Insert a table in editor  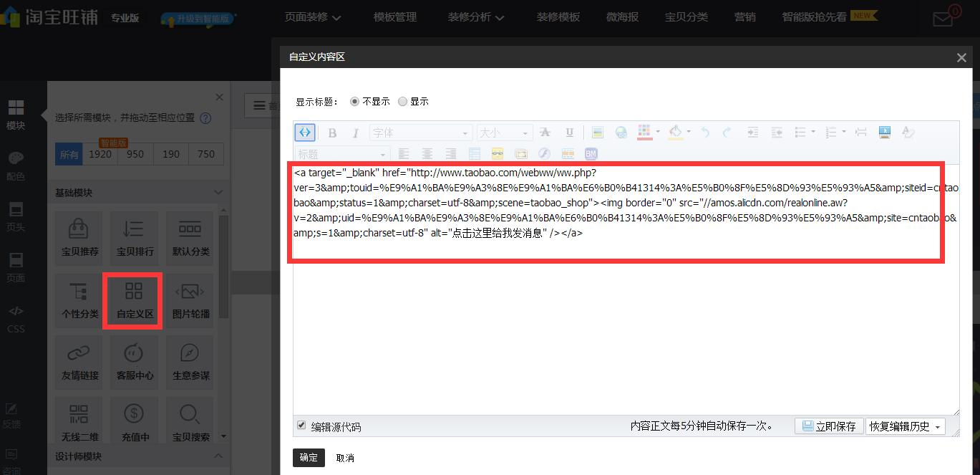(x=474, y=154)
